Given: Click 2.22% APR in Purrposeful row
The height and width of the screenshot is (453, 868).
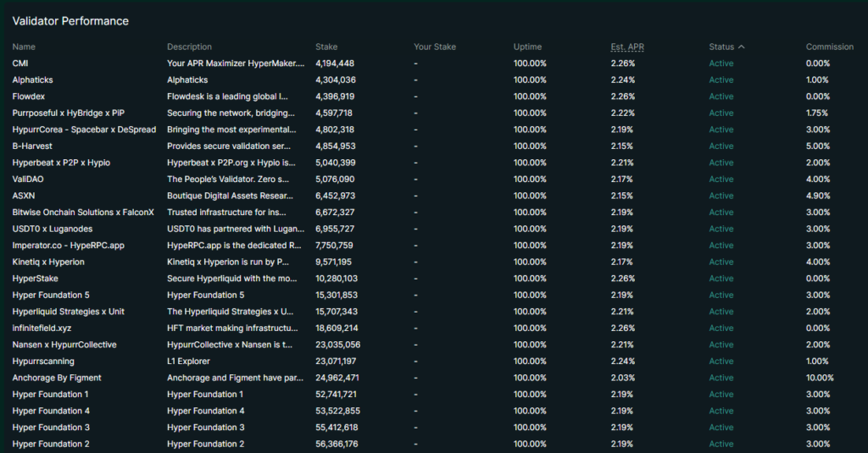Looking at the screenshot, I should 623,113.
